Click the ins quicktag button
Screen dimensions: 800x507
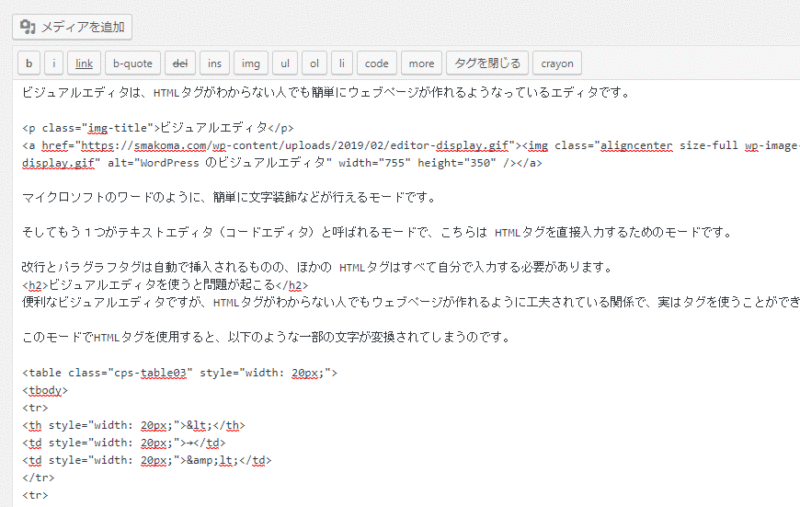point(214,63)
